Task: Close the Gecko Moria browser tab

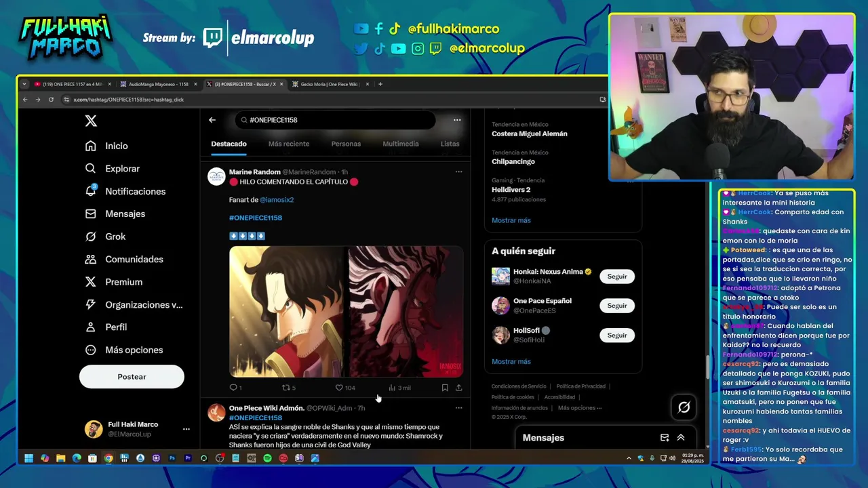Action: (368, 84)
